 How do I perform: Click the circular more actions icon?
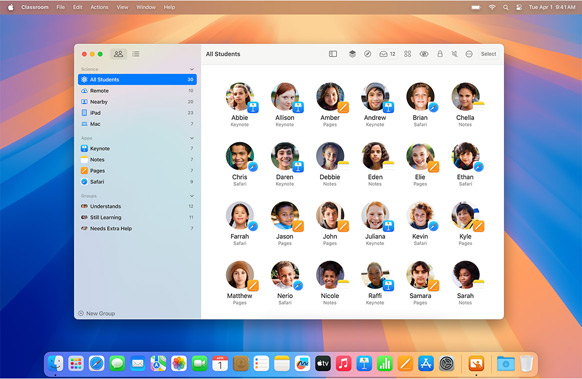469,54
